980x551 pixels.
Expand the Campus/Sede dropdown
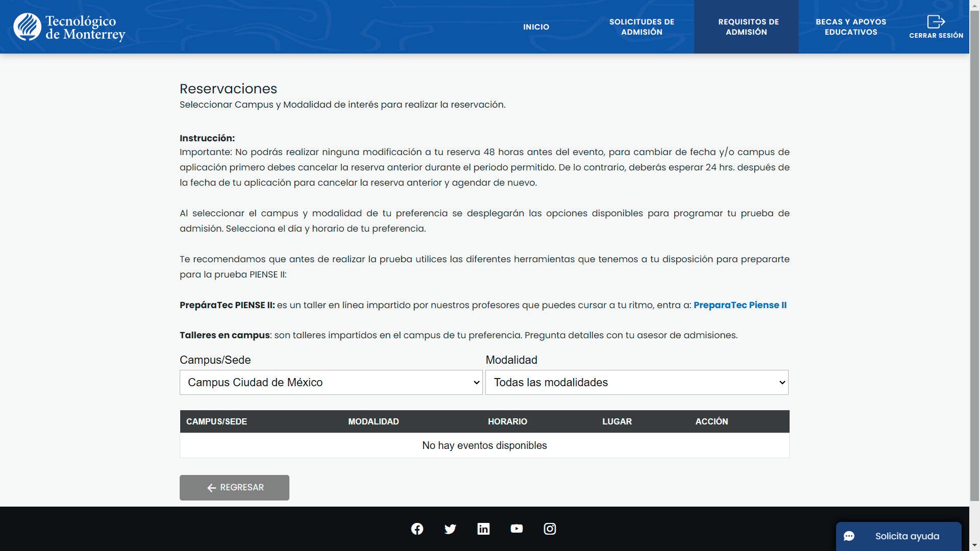coord(331,383)
